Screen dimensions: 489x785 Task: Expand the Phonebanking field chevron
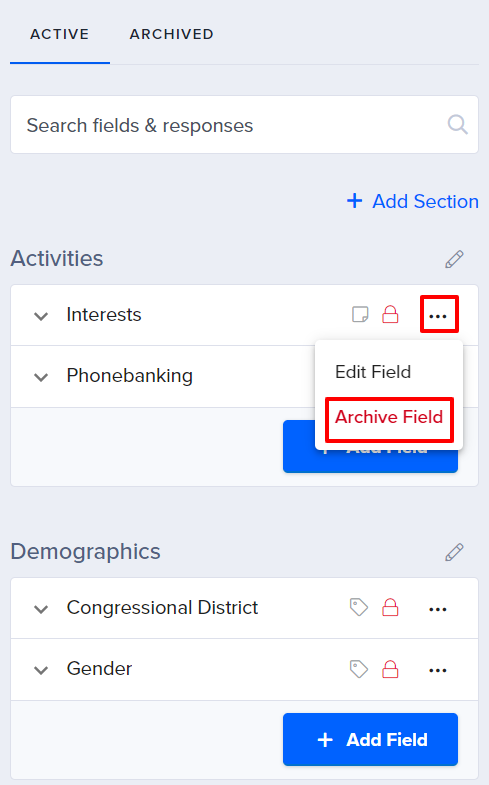41,377
